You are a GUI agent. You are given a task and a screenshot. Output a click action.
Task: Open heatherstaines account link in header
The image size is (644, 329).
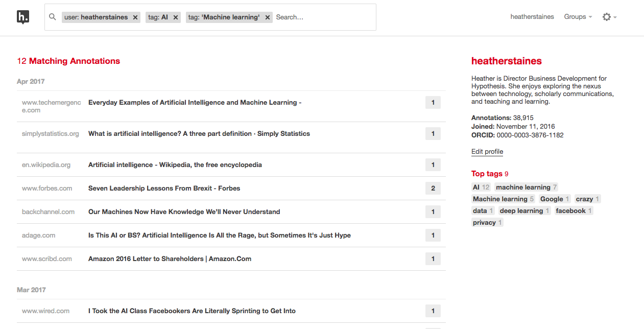(532, 17)
